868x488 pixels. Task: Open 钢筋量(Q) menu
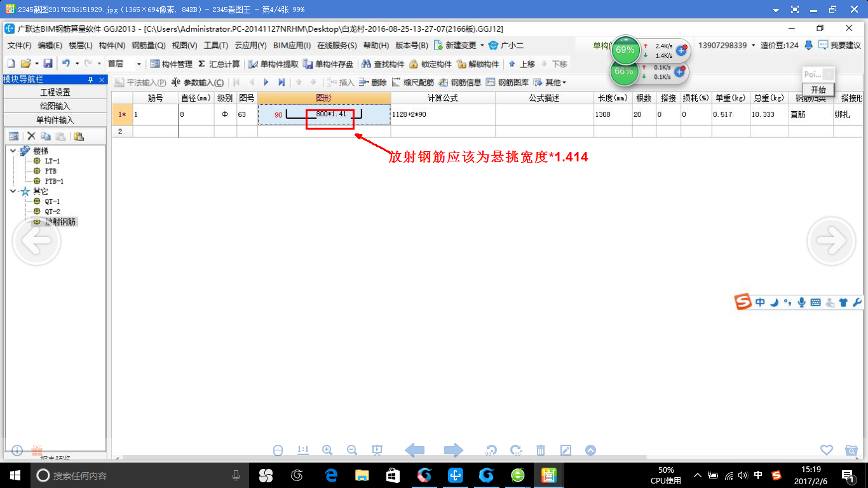pos(149,46)
